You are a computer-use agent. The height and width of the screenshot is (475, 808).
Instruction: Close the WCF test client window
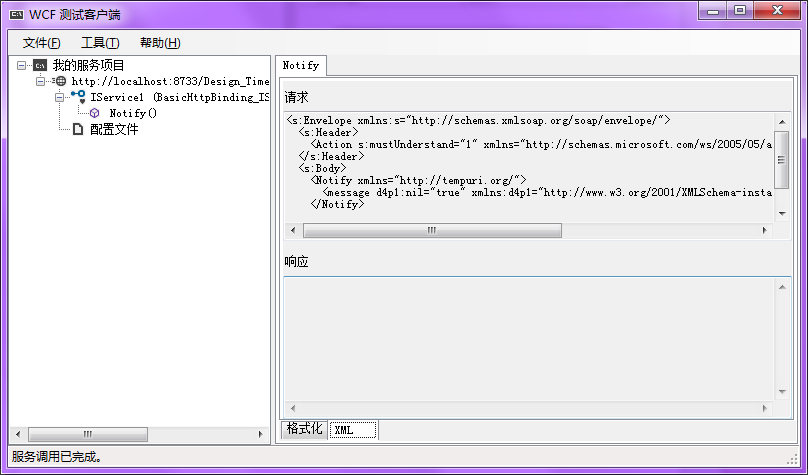[x=778, y=10]
